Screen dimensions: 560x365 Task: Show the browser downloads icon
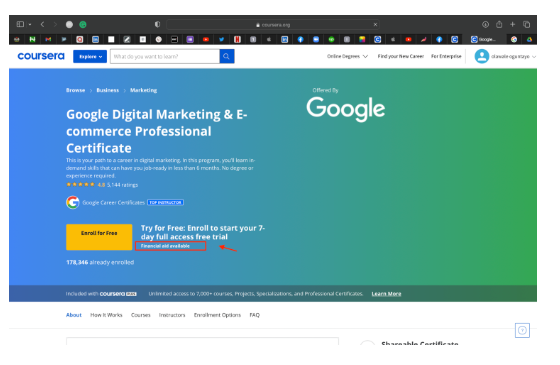click(x=485, y=24)
